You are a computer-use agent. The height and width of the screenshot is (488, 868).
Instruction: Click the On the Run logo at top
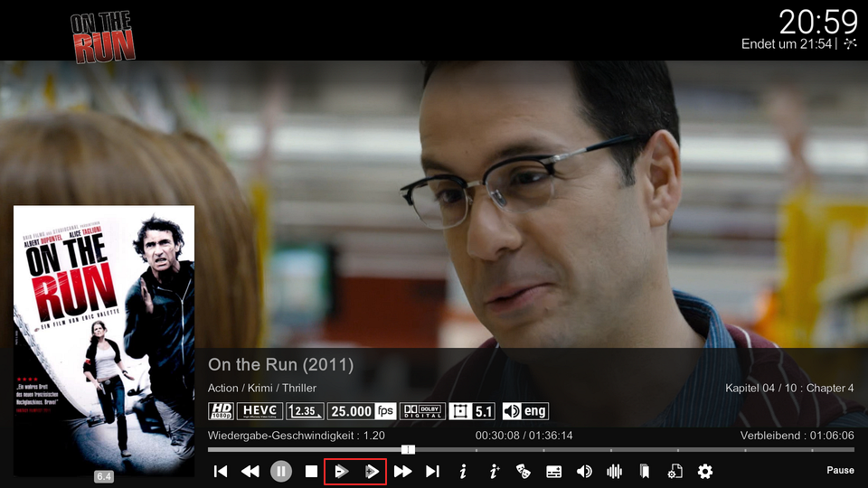click(102, 36)
